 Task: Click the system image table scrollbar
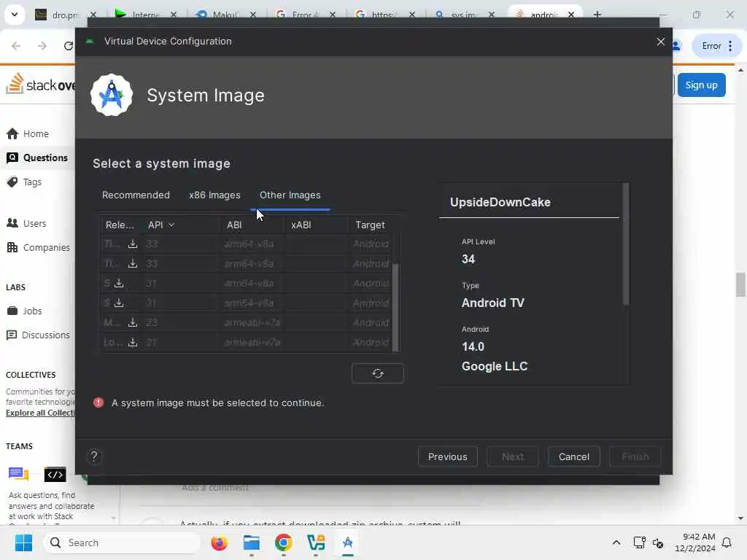click(x=395, y=307)
